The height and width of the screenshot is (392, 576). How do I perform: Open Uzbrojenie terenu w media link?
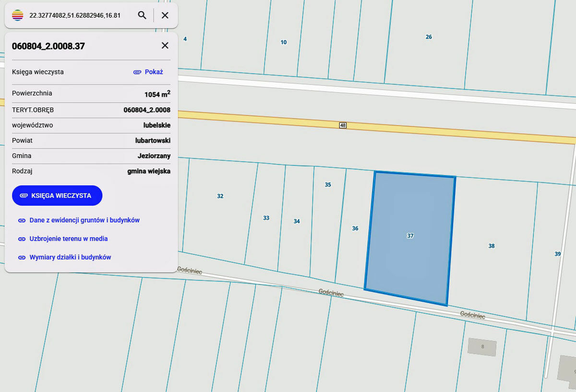point(68,238)
